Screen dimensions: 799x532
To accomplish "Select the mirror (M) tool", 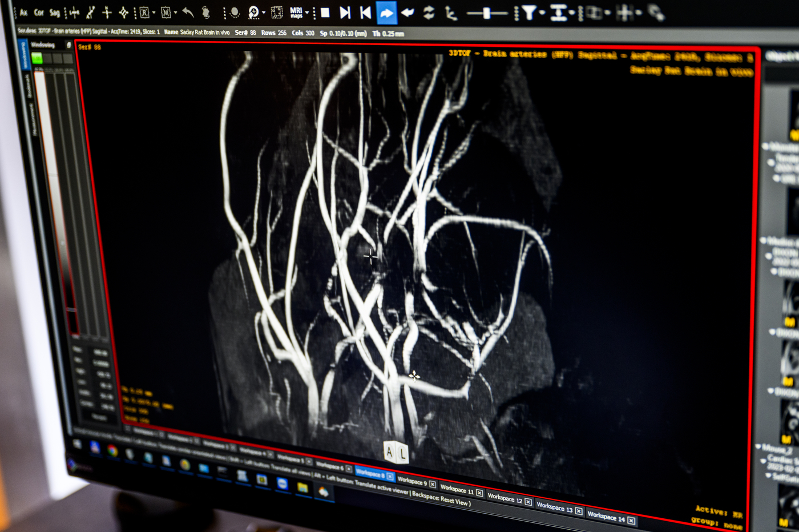I will point(166,12).
